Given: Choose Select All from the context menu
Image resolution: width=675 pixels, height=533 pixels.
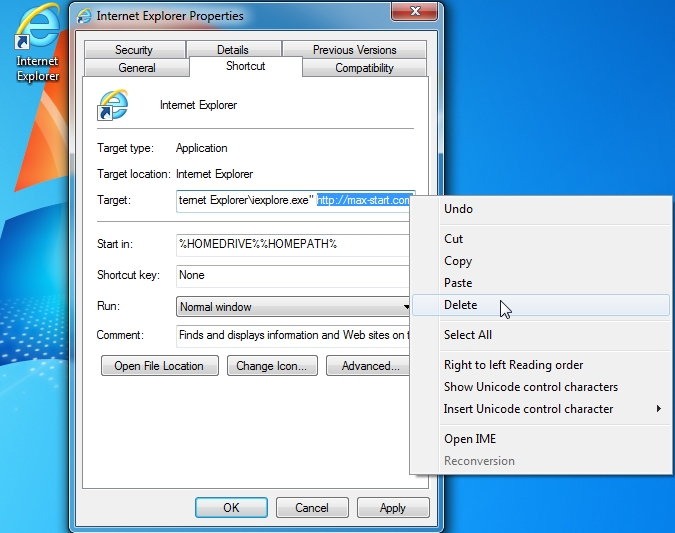Looking at the screenshot, I should coord(541,335).
